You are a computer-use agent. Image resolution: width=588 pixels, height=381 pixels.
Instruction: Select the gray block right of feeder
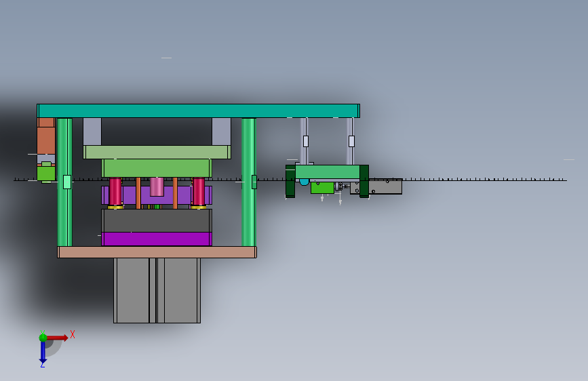coord(385,186)
